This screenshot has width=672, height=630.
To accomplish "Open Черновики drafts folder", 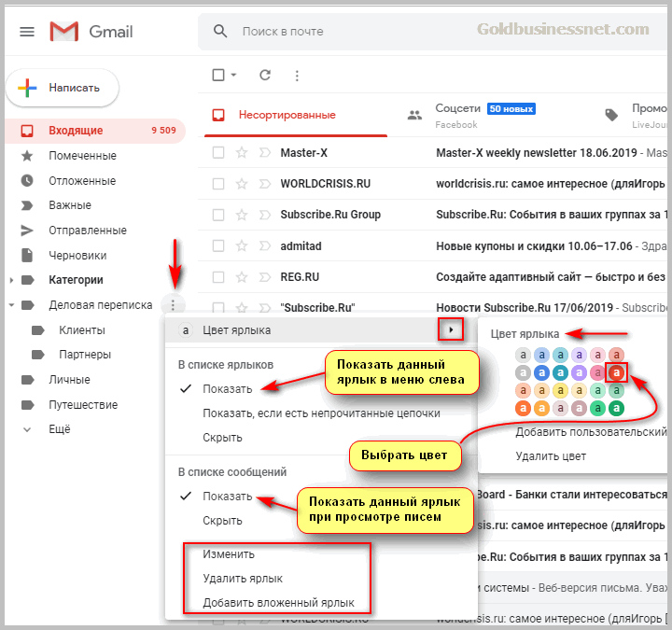I will pyautogui.click(x=77, y=256).
